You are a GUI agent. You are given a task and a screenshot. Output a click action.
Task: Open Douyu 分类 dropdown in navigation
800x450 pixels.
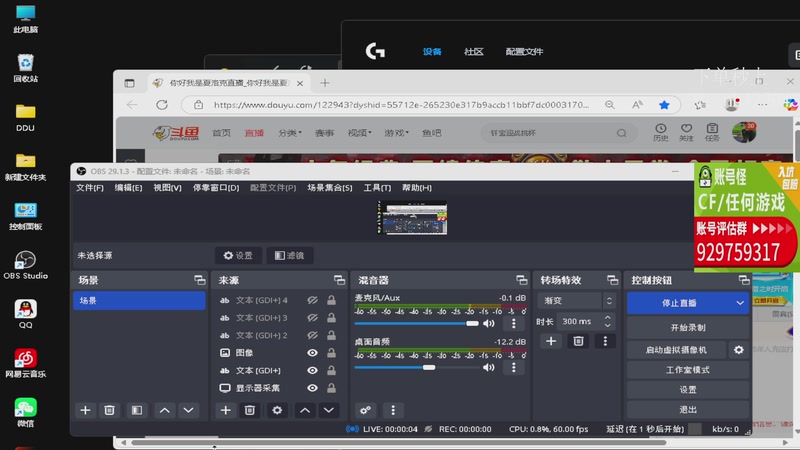tap(290, 133)
